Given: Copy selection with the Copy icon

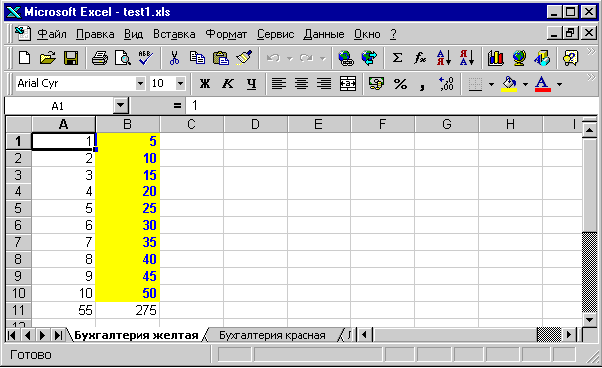Looking at the screenshot, I should pyautogui.click(x=197, y=58).
